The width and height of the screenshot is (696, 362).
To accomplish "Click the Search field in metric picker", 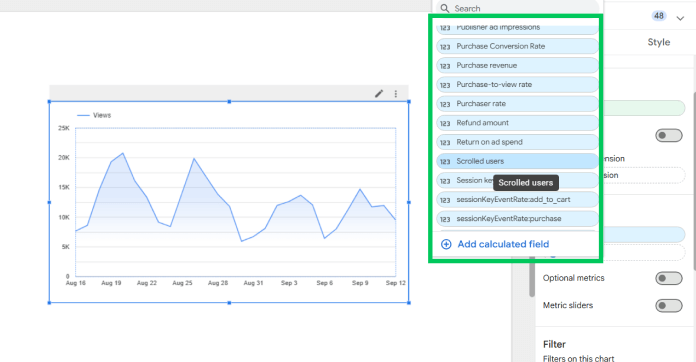I will (517, 8).
